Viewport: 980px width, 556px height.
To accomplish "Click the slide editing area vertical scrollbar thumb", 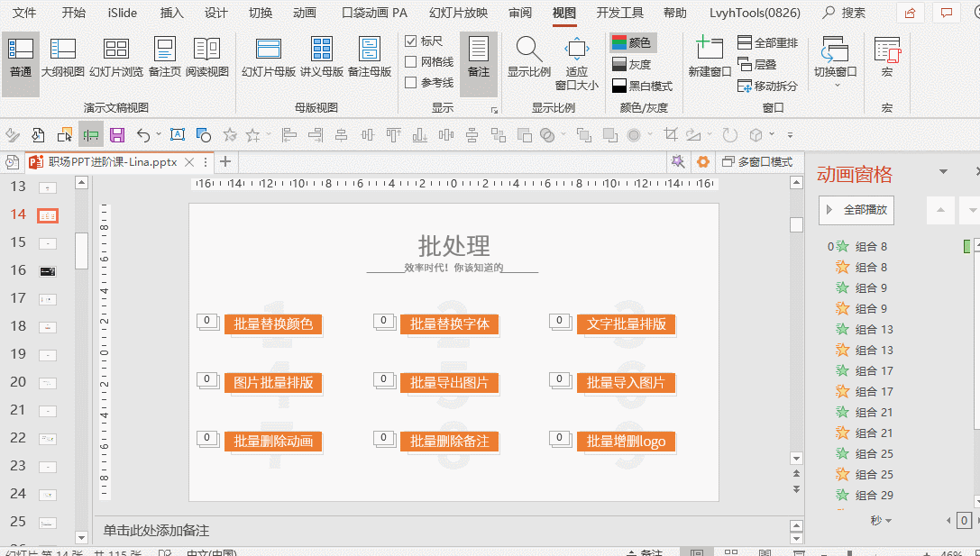I will (x=796, y=224).
